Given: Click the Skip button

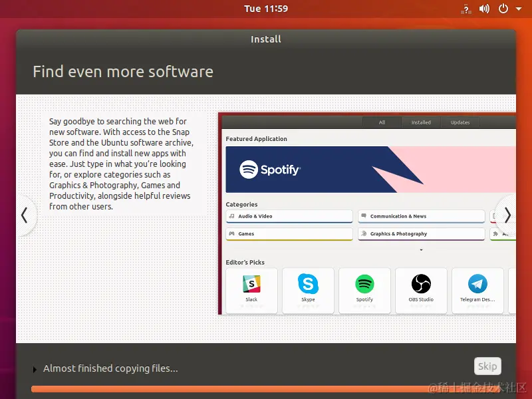Looking at the screenshot, I should click(x=487, y=366).
